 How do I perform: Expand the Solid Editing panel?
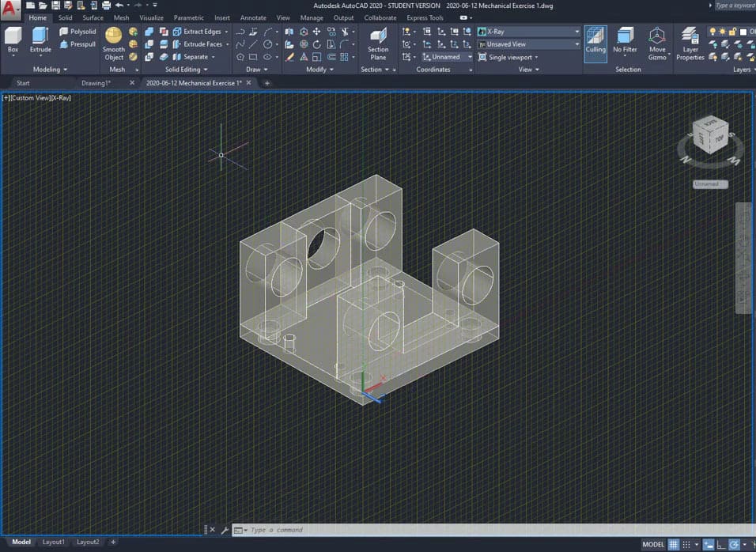click(186, 70)
